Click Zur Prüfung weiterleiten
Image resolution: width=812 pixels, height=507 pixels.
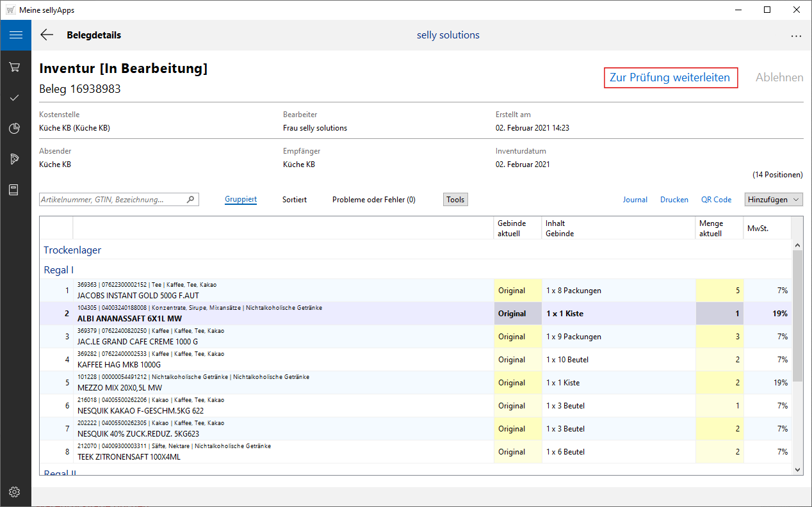[x=670, y=77]
